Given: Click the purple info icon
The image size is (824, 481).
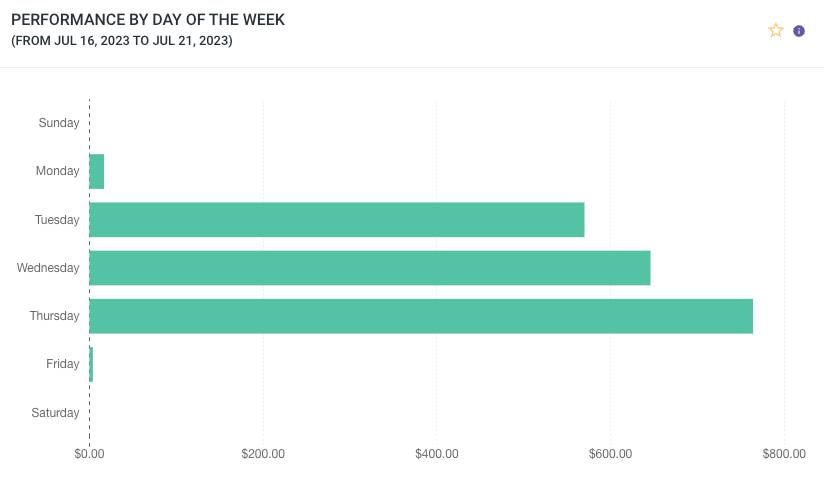Looking at the screenshot, I should (x=799, y=31).
